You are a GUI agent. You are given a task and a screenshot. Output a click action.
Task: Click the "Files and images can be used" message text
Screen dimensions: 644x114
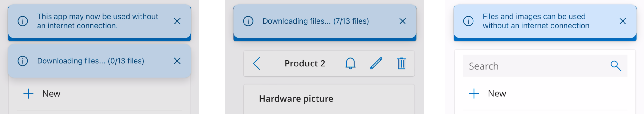[x=536, y=21]
